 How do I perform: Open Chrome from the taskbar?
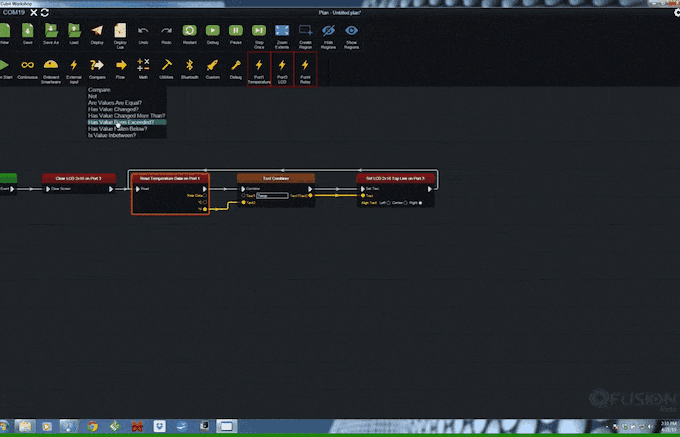pos(92,426)
